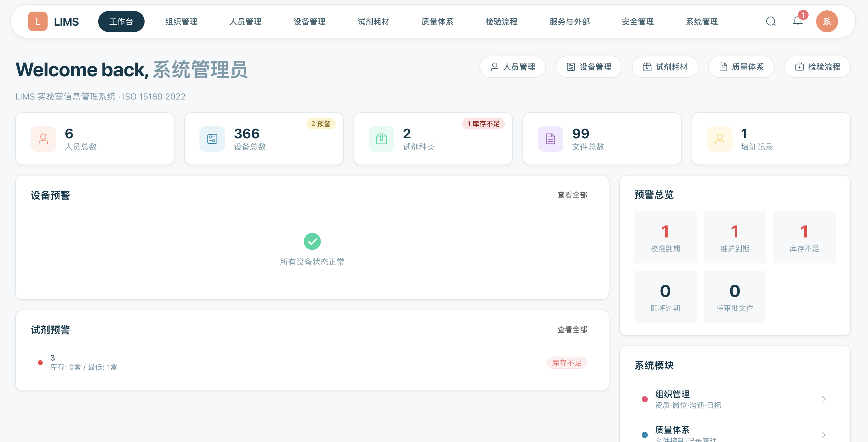This screenshot has height=442, width=868.
Task: Open the 组织管理 menu
Action: coord(181,22)
